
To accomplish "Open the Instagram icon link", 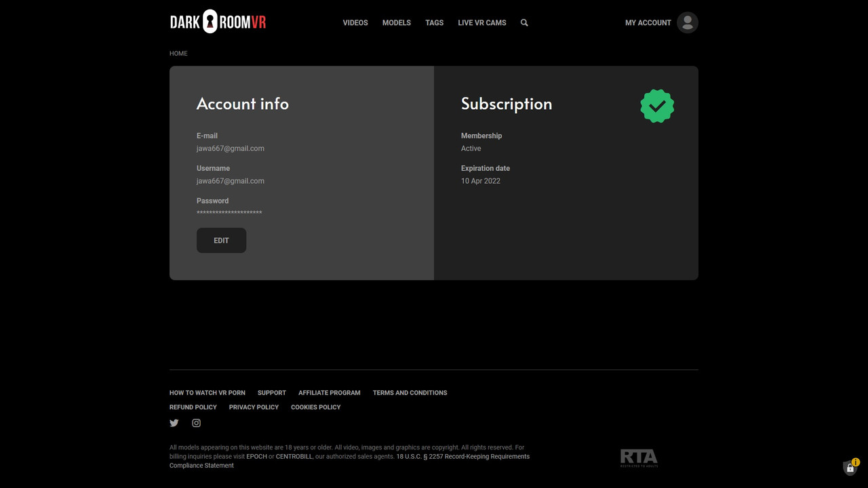I will tap(196, 423).
